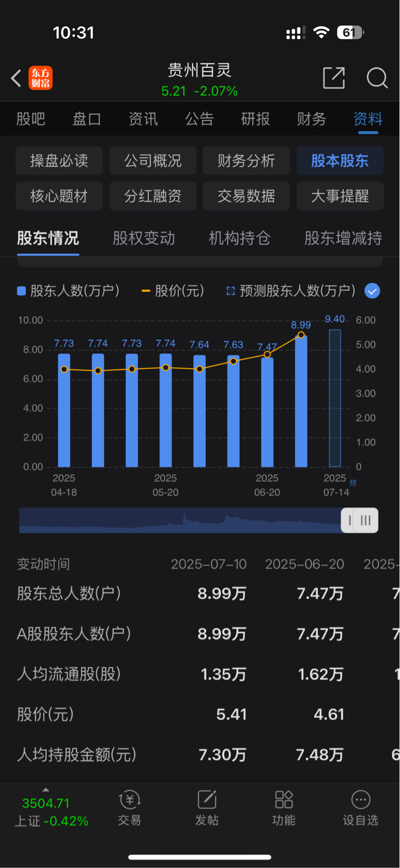Viewport: 400px width, 868px height.
Task: Open the 大事提醒 section
Action: 340,196
